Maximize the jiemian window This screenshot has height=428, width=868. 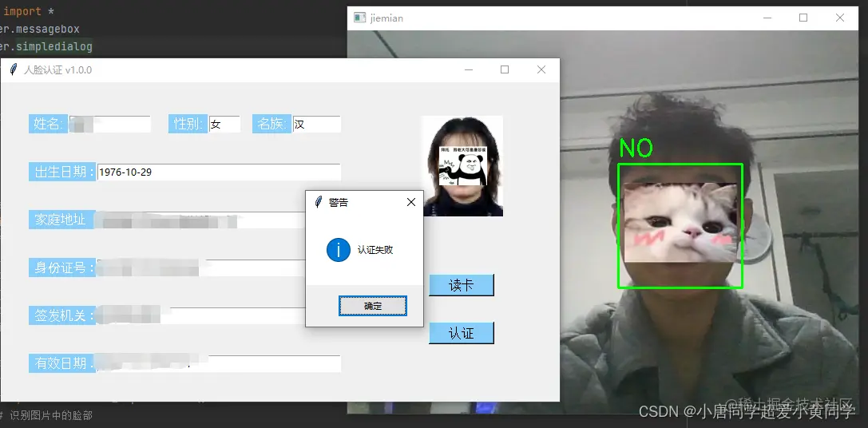[803, 18]
